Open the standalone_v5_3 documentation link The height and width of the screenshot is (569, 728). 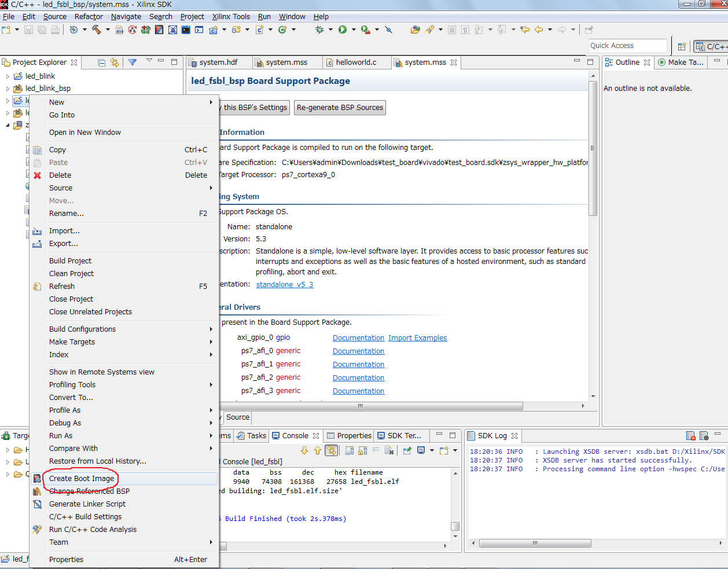pos(284,285)
